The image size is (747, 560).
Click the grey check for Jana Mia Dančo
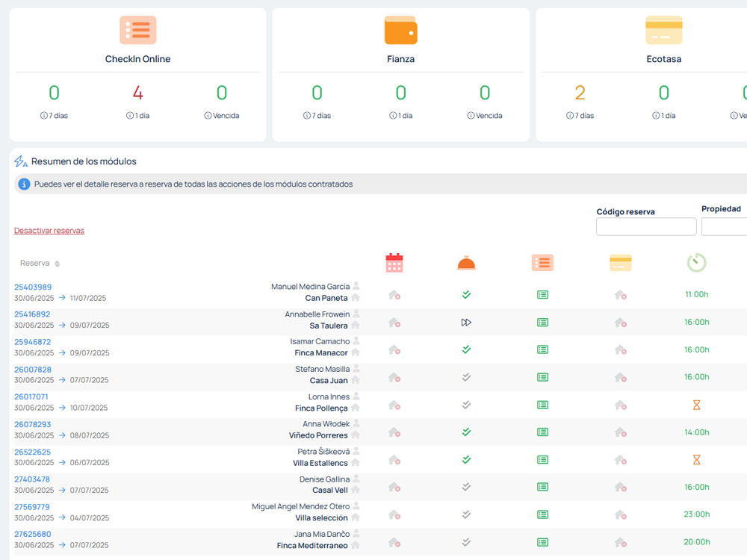pos(466,542)
